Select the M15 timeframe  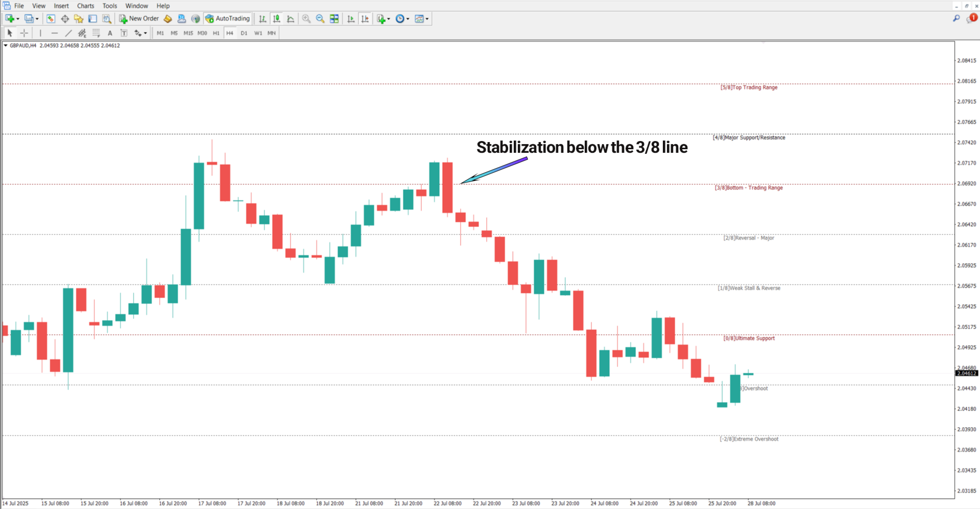pyautogui.click(x=188, y=33)
